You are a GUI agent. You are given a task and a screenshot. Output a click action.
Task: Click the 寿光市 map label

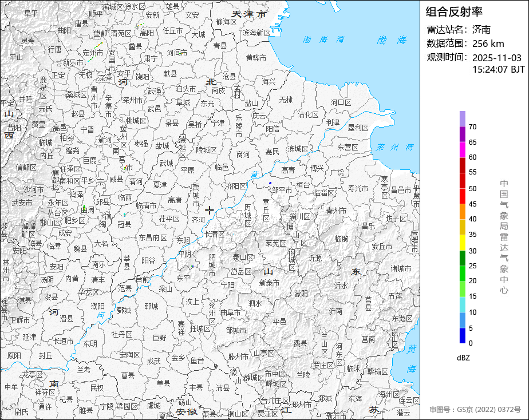tap(358, 188)
